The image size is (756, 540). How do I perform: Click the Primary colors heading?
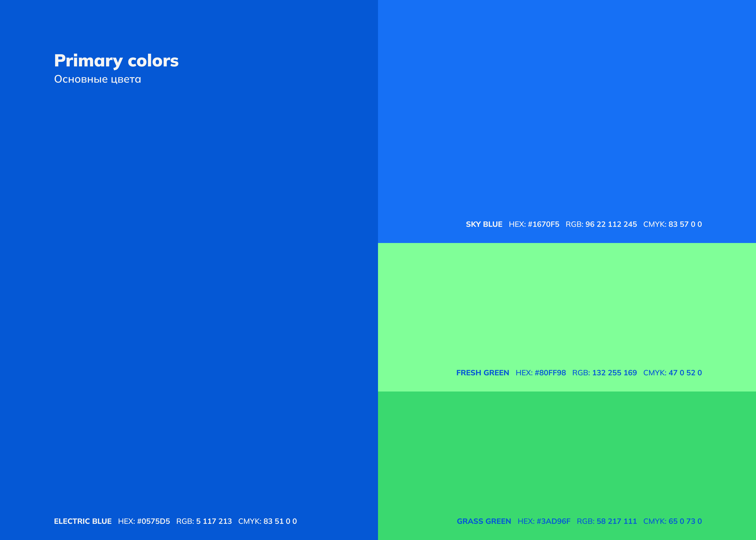click(x=116, y=60)
